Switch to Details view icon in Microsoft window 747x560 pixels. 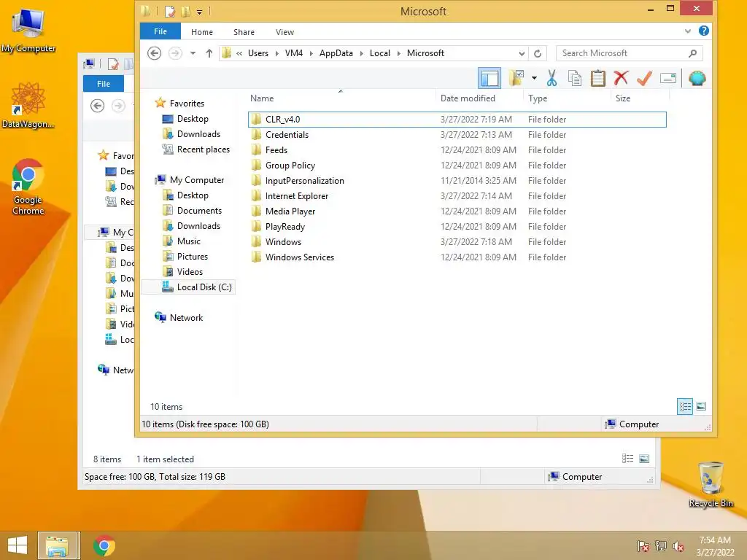[685, 406]
